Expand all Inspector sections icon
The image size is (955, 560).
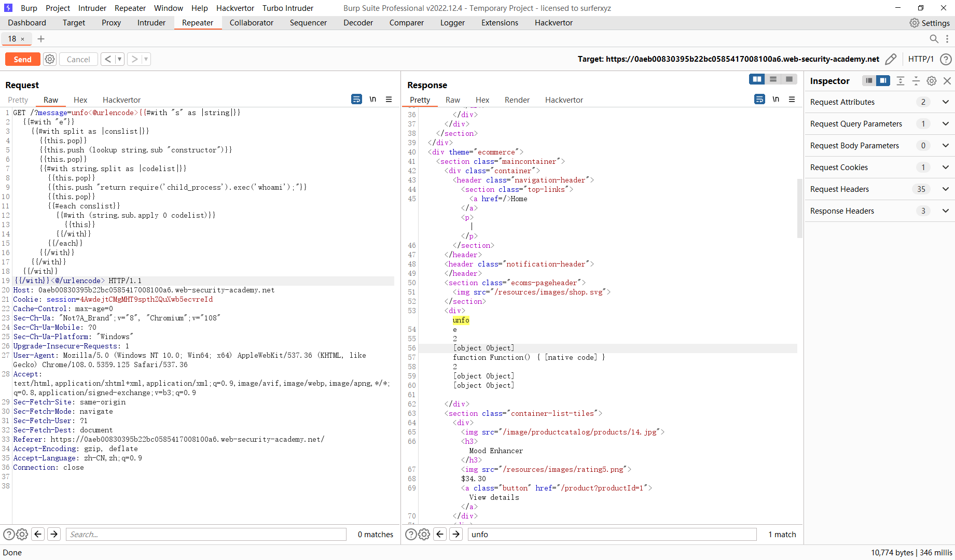[901, 81]
